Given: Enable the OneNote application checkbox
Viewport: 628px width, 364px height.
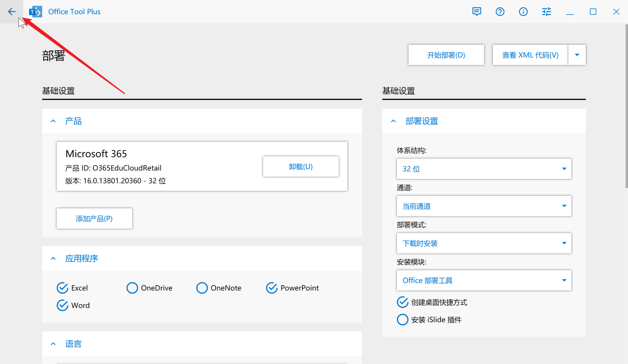Looking at the screenshot, I should (202, 288).
